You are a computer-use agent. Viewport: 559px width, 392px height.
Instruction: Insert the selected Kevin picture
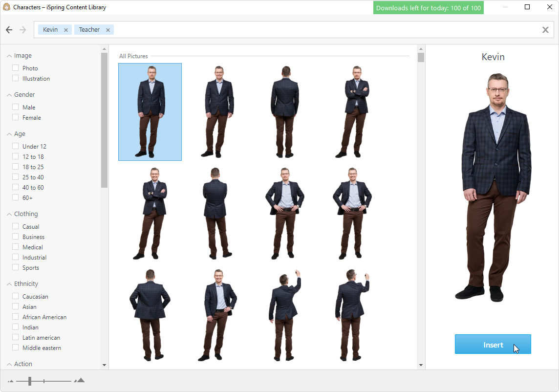(x=493, y=344)
